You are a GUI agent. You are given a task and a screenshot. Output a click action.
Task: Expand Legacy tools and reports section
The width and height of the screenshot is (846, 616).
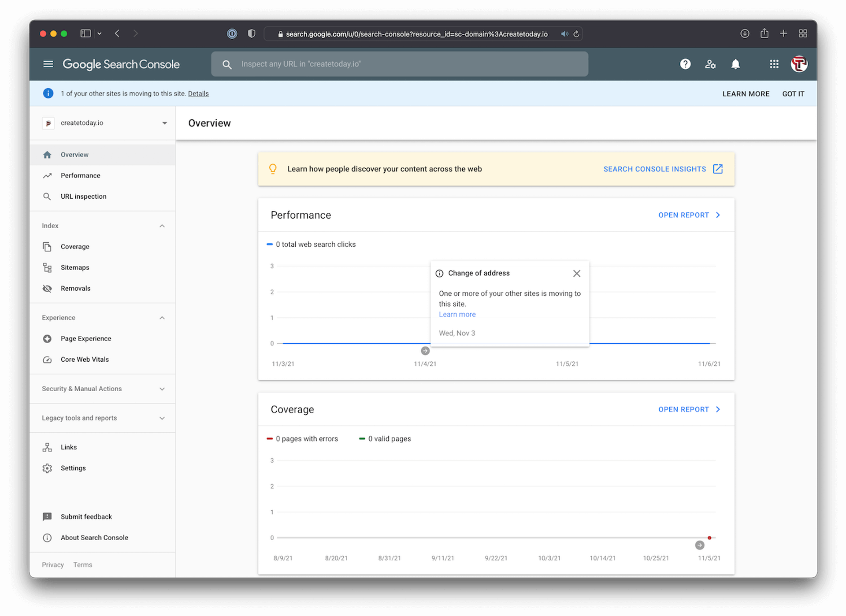162,418
